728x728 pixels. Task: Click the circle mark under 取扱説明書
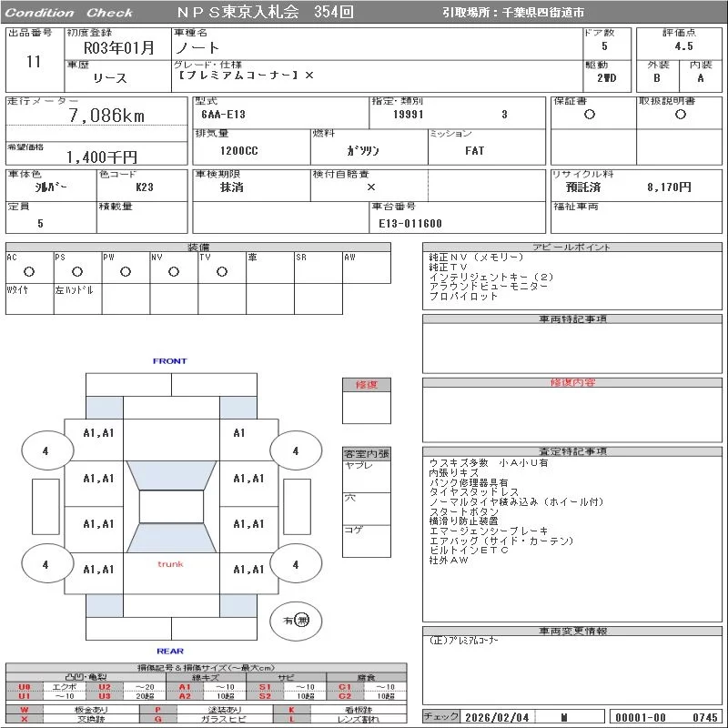tap(681, 115)
